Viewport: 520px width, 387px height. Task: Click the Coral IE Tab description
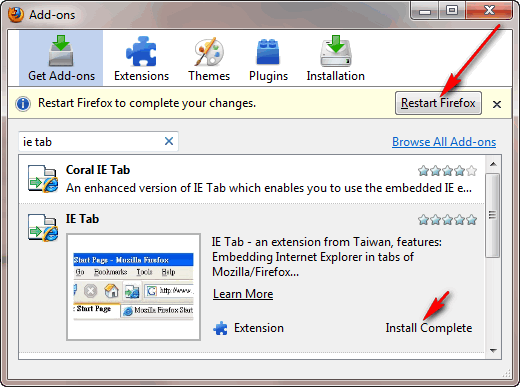click(x=269, y=188)
